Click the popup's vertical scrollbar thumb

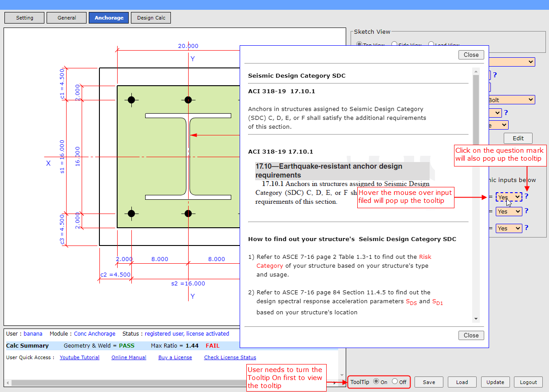pos(476,111)
